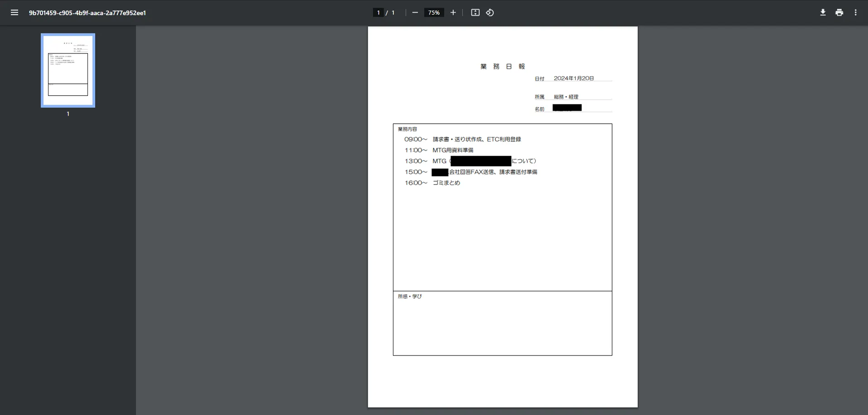Click the 業務日報 document heading
Screen dimensions: 868x415
point(502,66)
